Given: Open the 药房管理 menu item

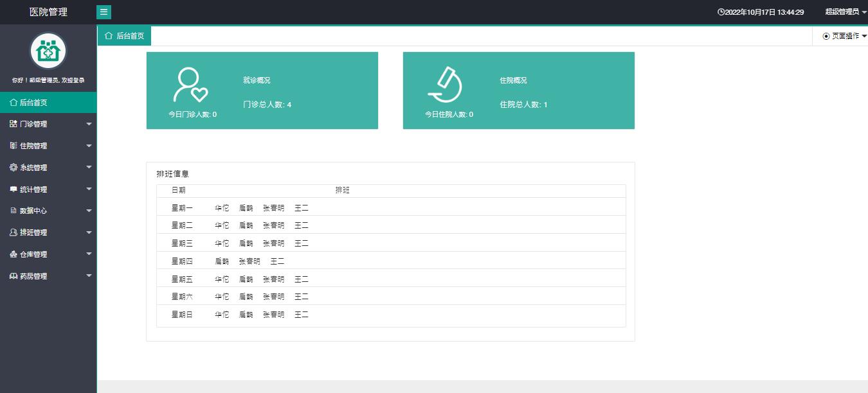Looking at the screenshot, I should (48, 276).
